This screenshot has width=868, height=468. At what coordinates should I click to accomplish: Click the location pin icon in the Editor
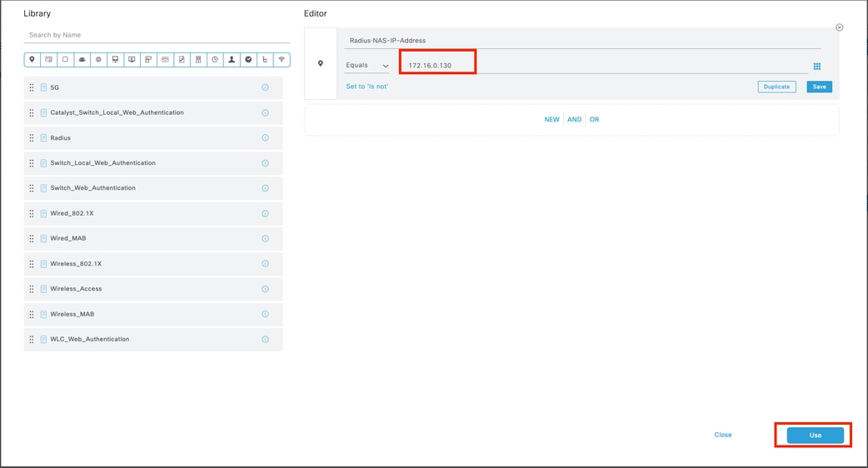pos(321,63)
